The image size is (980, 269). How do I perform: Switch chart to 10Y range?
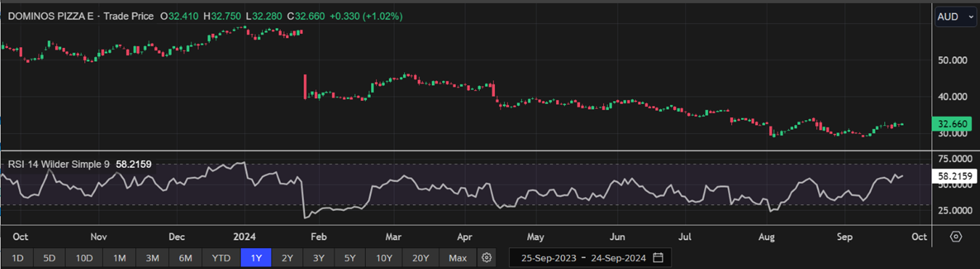coord(384,258)
